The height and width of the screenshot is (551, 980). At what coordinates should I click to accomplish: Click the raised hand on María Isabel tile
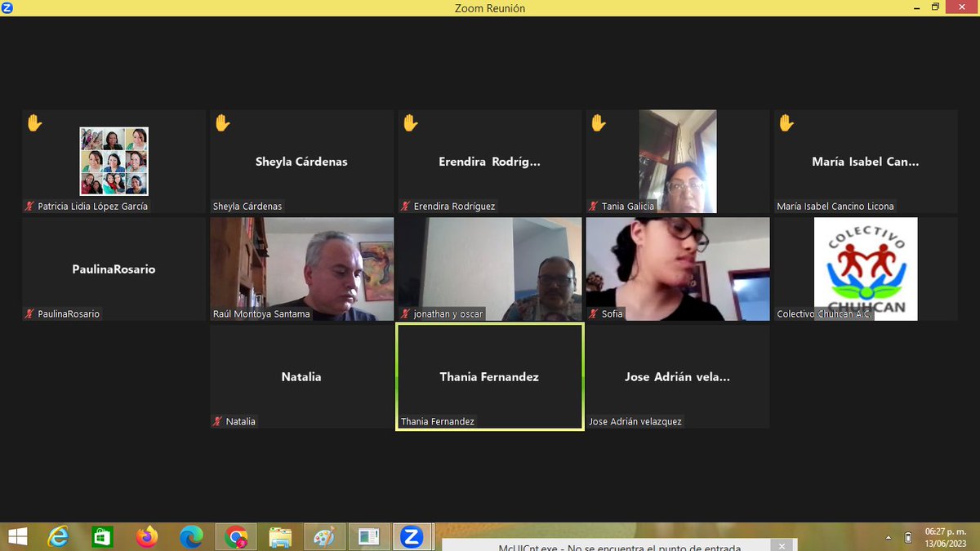[786, 122]
